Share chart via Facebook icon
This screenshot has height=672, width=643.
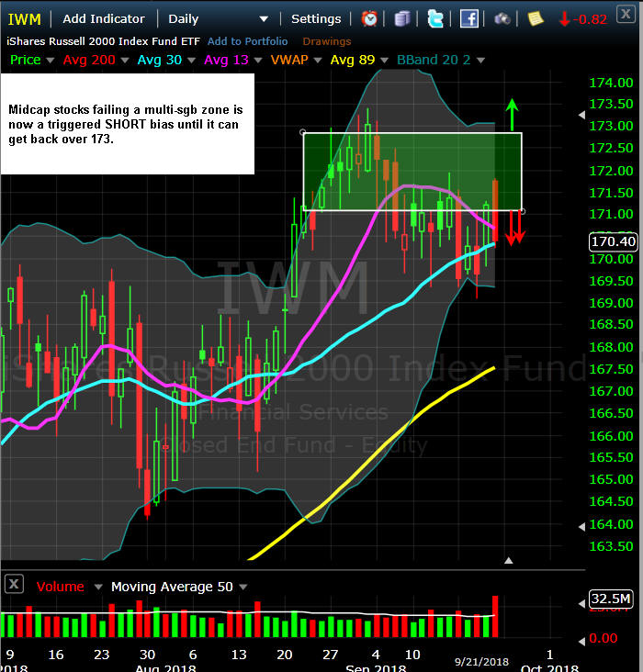pos(468,19)
